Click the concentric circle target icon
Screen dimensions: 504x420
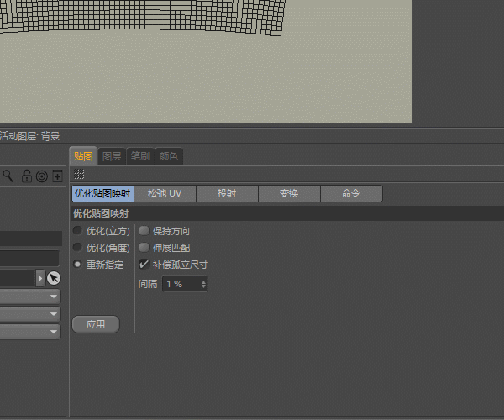coord(41,176)
